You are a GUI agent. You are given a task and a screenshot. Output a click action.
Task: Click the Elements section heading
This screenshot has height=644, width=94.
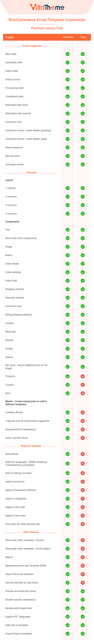coord(32,173)
